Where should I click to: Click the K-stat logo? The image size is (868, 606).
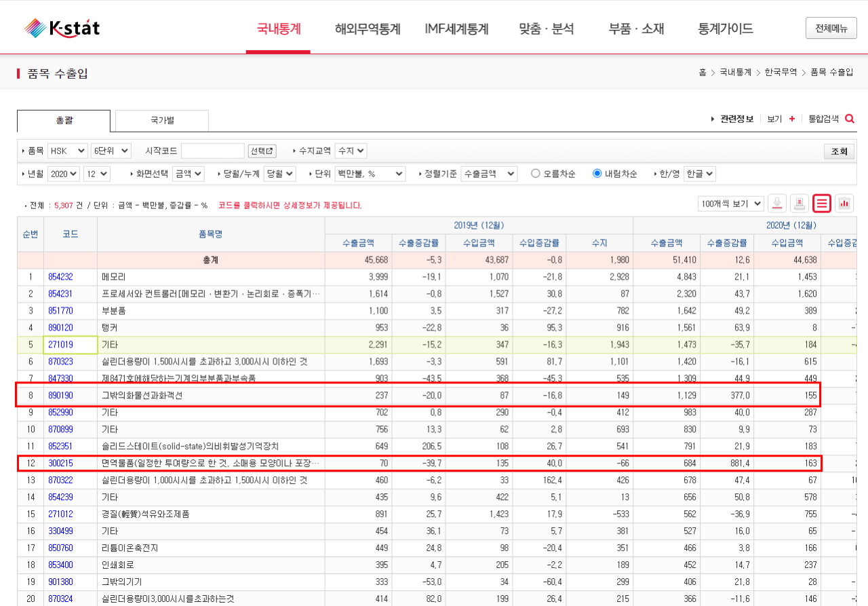[x=62, y=28]
